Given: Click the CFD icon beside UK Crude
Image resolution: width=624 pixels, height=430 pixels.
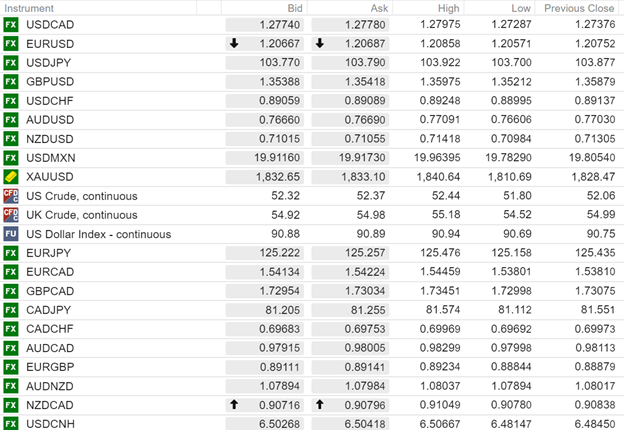Looking at the screenshot, I should coord(11,215).
